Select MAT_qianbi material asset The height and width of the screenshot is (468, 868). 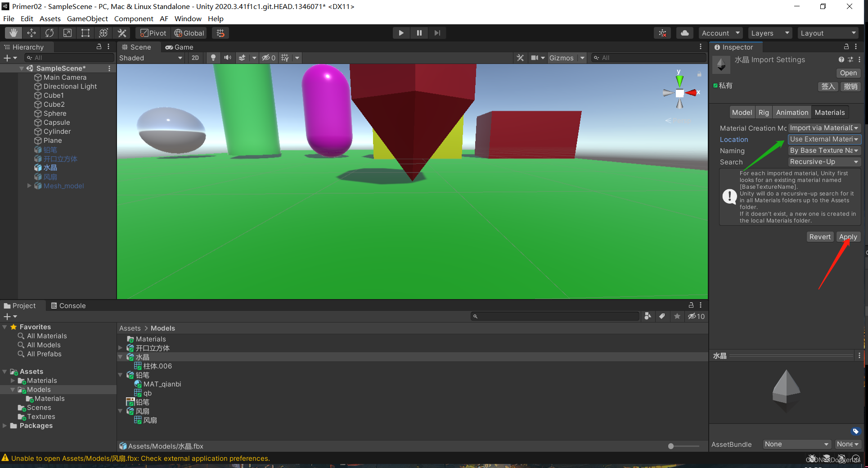[x=162, y=384]
